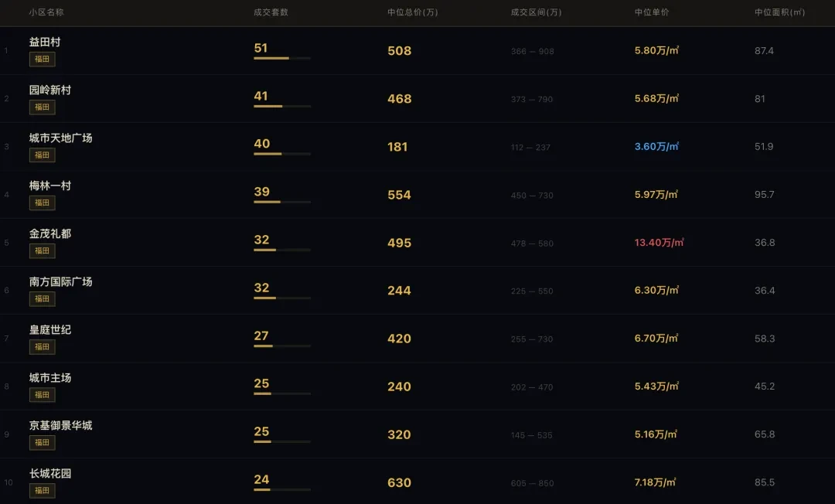Click the 小区名称 column header

(46, 12)
